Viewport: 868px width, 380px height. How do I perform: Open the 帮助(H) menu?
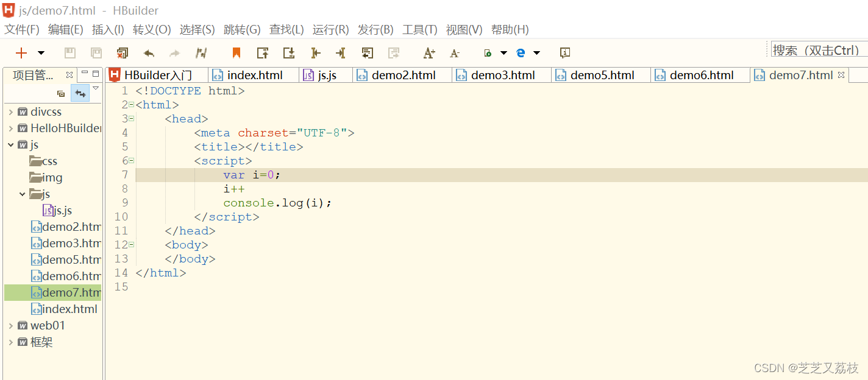click(x=510, y=29)
